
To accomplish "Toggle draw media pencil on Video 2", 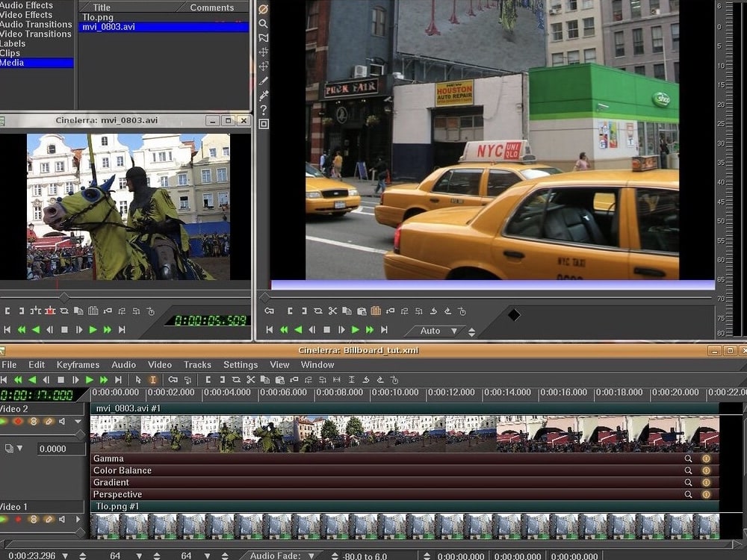I will tap(48, 421).
